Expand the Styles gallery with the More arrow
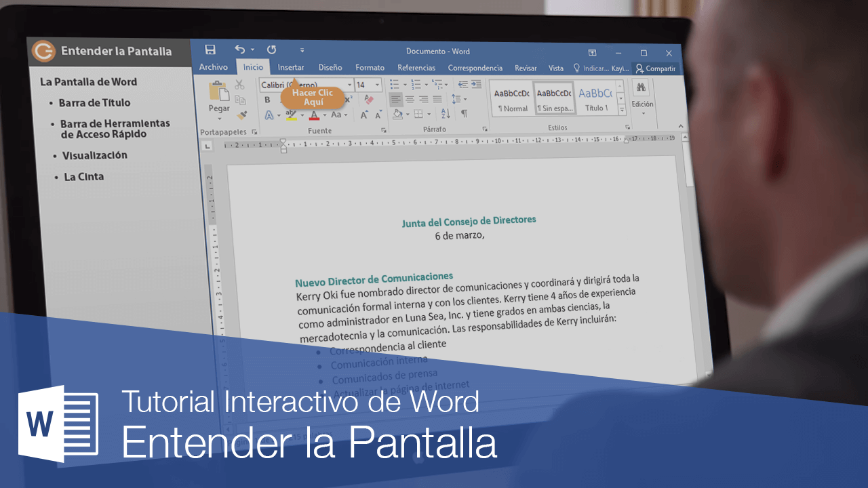 tap(621, 111)
